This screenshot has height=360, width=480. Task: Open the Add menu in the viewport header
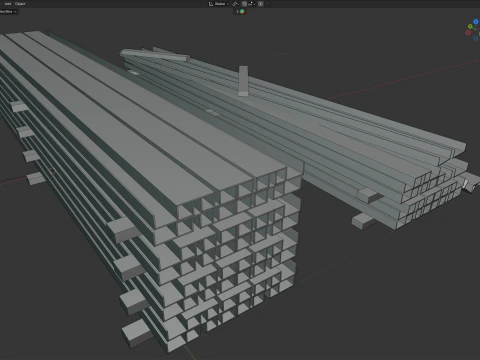(x=8, y=4)
